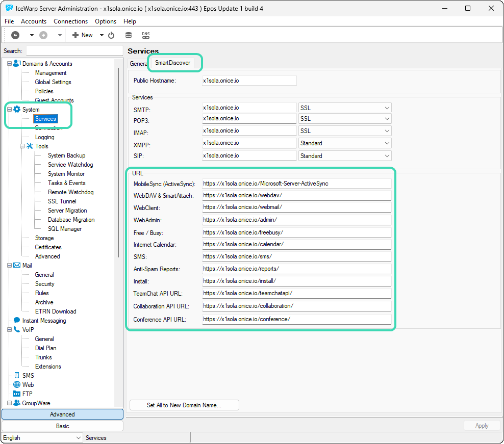Click the System gear icon
The width and height of the screenshot is (504, 444).
coord(17,109)
